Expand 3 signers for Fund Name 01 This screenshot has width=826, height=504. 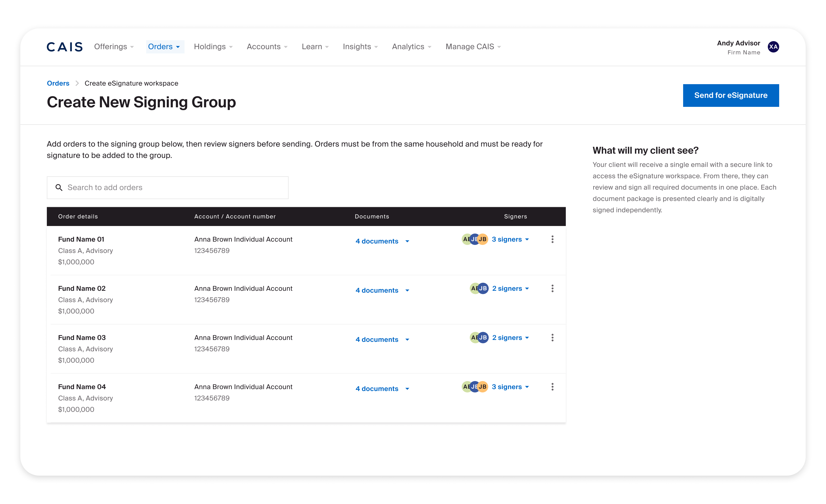click(510, 239)
